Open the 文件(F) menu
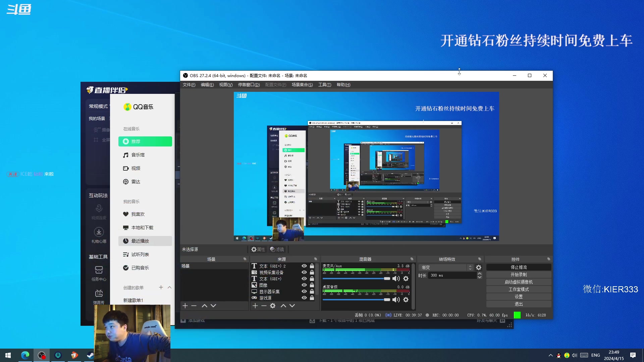Viewport: 644px width, 362px height. 189,85
